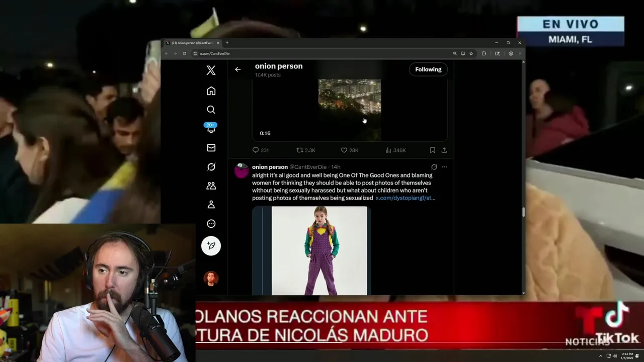Open media control icon in toolbar
Screen dimensions: 644x362
(x=497, y=53)
